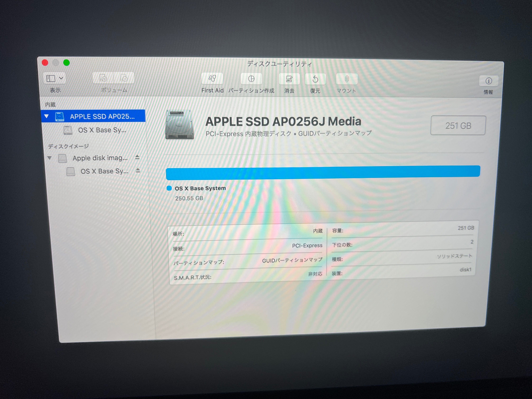The image size is (532, 399).
Task: Click the 内蔵 sidebar section header
Action: (50, 105)
